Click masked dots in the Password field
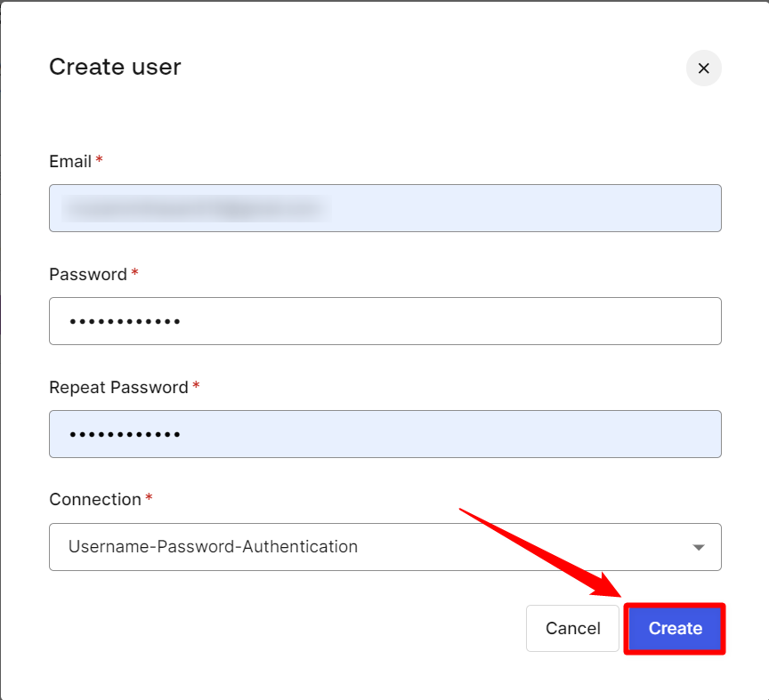Image resolution: width=769 pixels, height=700 pixels. (125, 322)
